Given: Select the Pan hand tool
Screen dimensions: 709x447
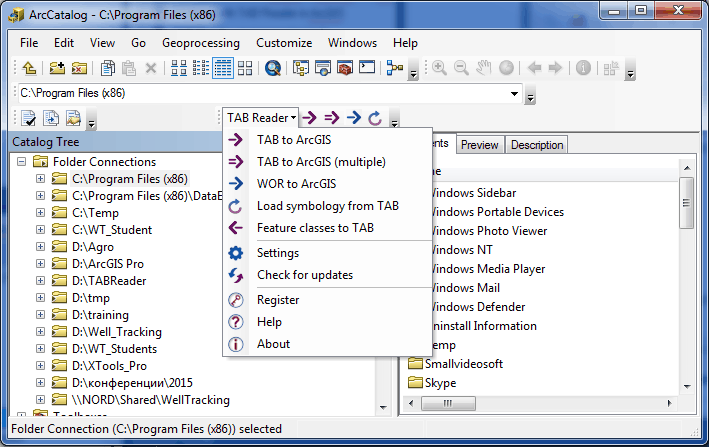Looking at the screenshot, I should coord(483,68).
